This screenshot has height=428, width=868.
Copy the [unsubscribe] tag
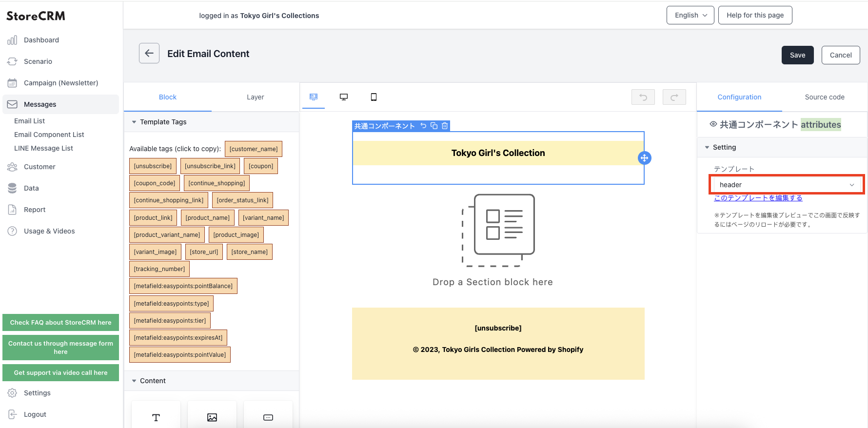pyautogui.click(x=153, y=166)
